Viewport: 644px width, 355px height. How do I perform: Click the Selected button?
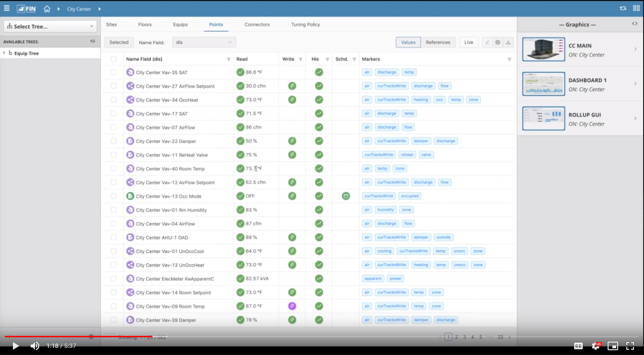point(119,42)
